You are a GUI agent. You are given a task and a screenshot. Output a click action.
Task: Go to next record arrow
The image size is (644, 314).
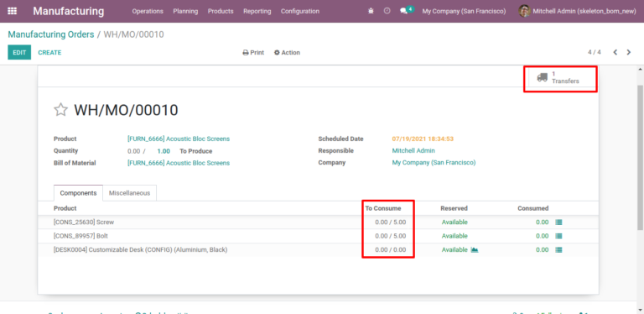(628, 52)
